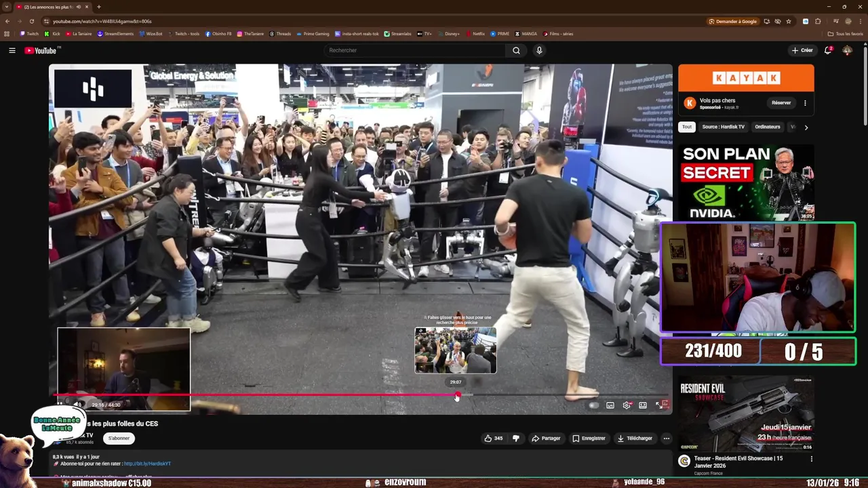Mute the tab via its speaker icon
The image size is (868, 488).
79,7
